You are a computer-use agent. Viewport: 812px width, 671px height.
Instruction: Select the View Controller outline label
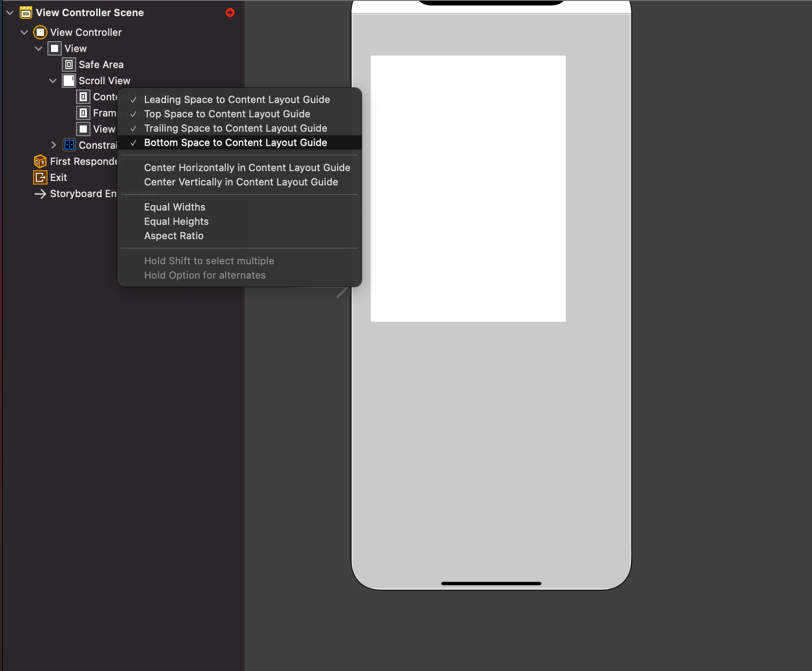[x=86, y=32]
